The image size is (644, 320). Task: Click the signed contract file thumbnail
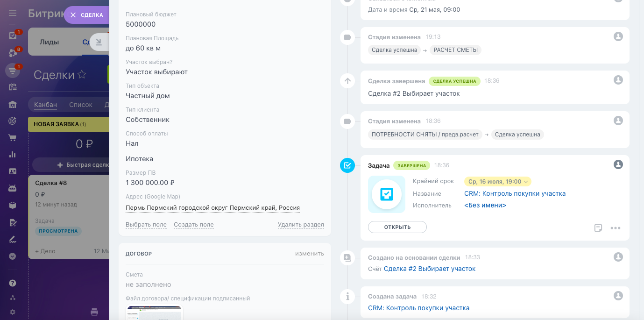(x=155, y=313)
